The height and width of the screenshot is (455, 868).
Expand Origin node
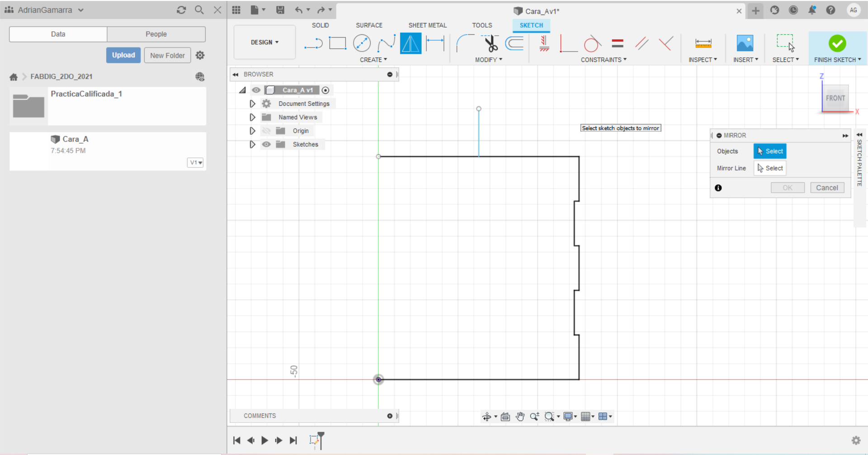point(252,131)
